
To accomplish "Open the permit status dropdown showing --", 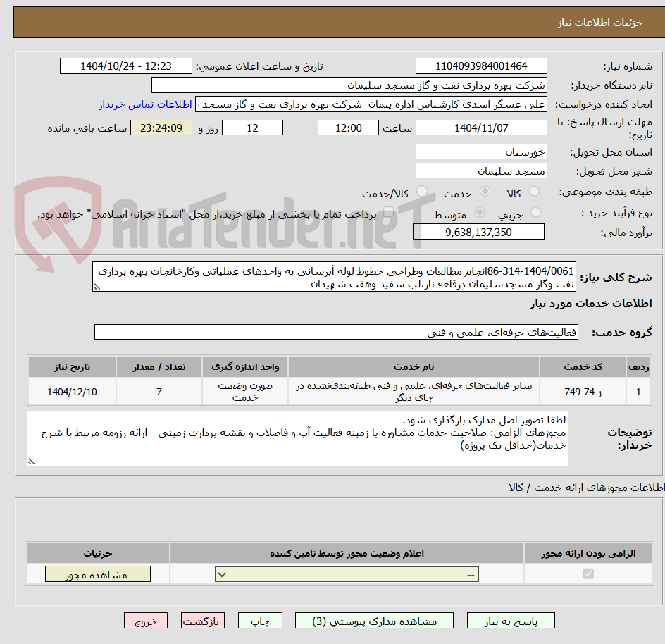I will click(x=345, y=574).
